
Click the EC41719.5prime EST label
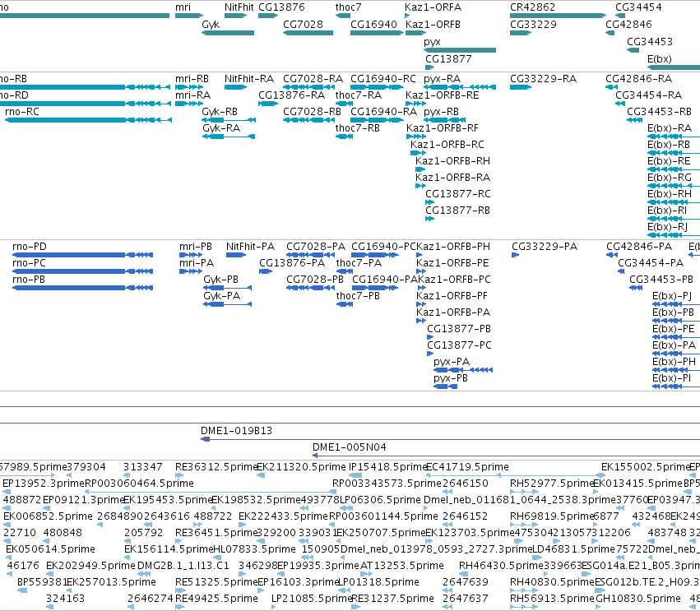tap(467, 467)
